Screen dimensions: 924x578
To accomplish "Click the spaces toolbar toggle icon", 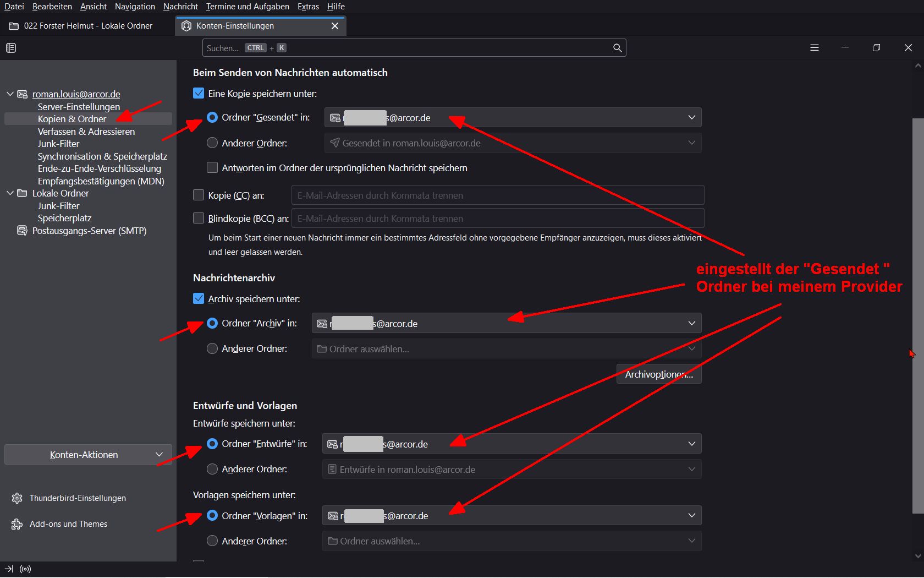I will tap(11, 48).
